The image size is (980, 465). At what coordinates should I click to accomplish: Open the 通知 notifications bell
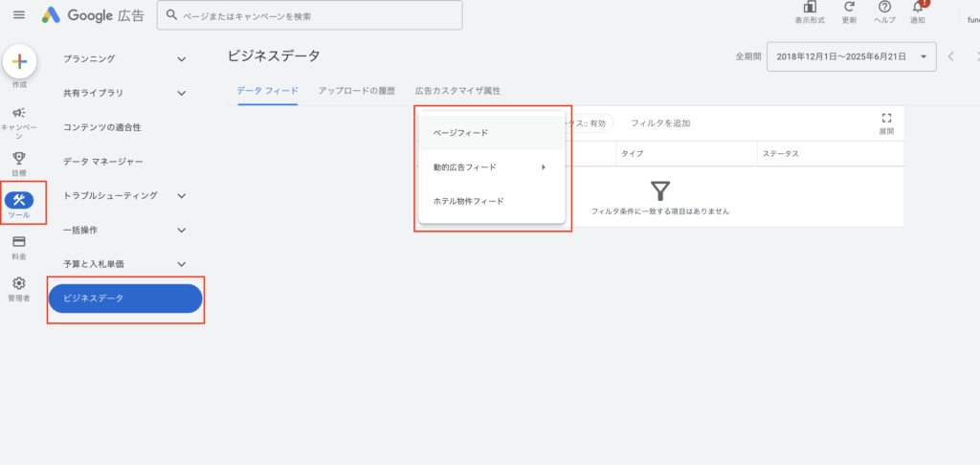tap(918, 10)
